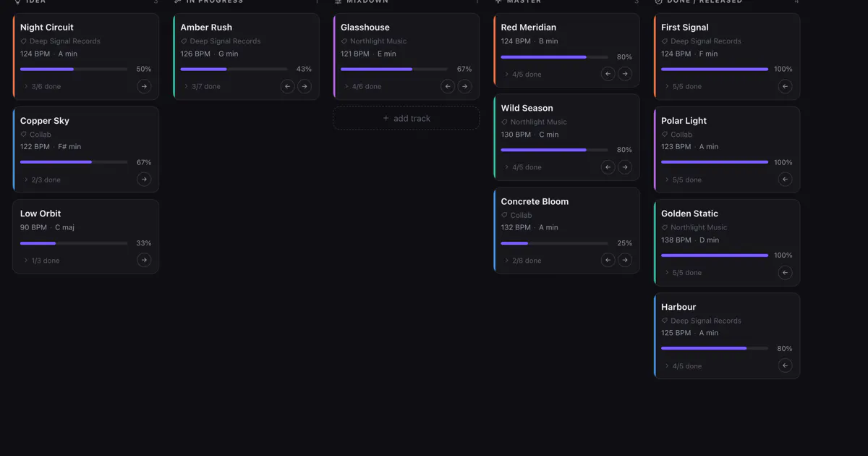Click Harbour's 80% progress bar
This screenshot has height=456, width=868.
tap(715, 348)
